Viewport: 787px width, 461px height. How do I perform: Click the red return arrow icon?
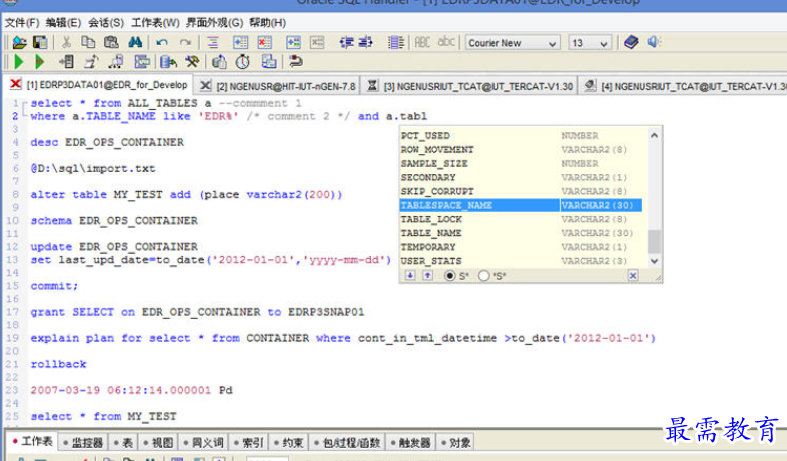[x=296, y=62]
